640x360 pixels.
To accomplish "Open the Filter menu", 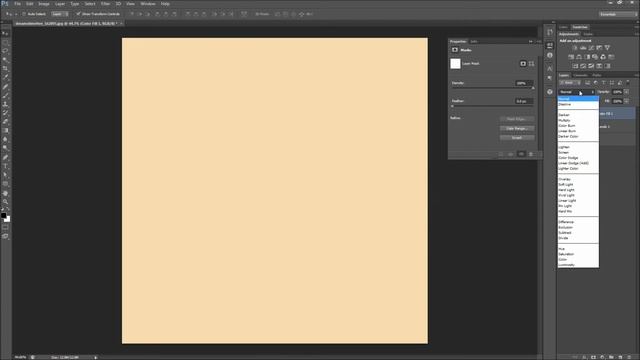I will [x=105, y=4].
